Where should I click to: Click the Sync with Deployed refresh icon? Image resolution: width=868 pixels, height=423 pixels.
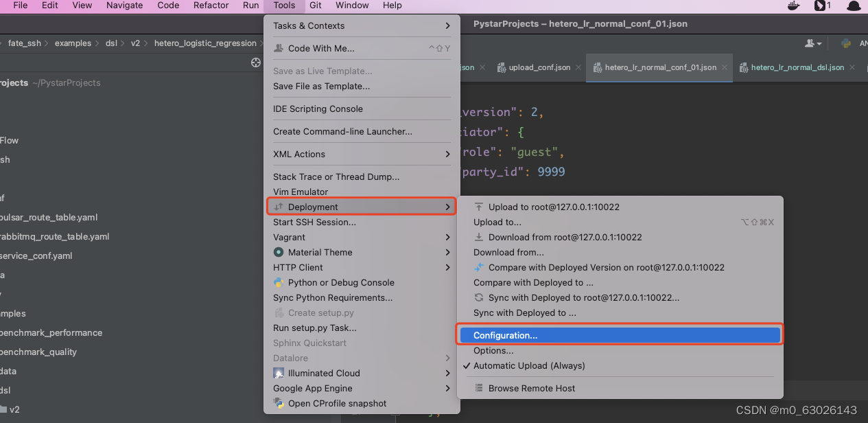tap(479, 297)
